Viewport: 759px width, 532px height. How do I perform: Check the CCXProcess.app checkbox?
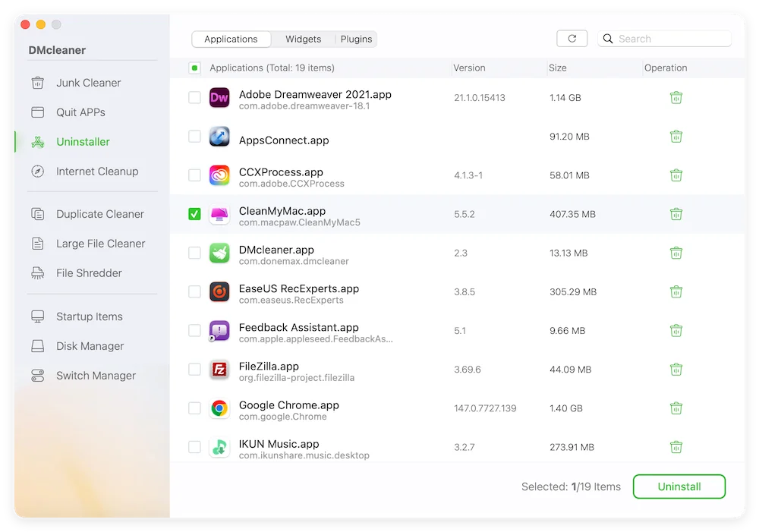[x=194, y=175]
